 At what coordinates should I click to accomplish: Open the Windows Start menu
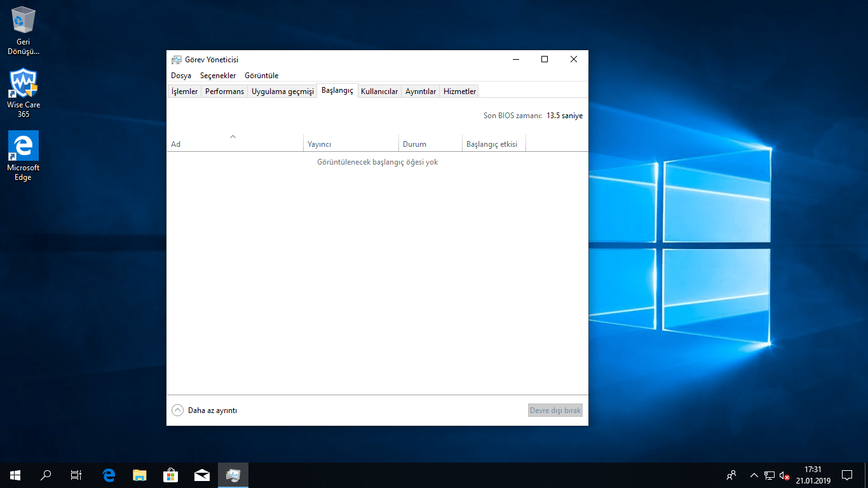pyautogui.click(x=15, y=475)
